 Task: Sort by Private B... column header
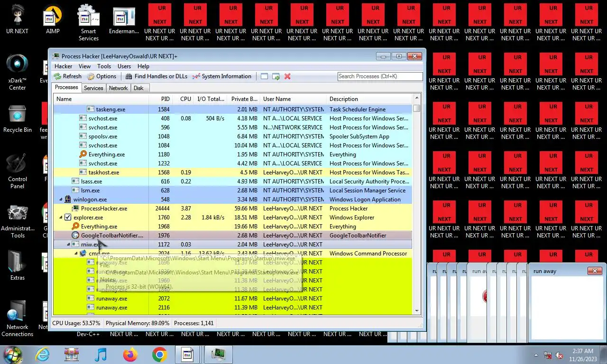click(x=244, y=99)
